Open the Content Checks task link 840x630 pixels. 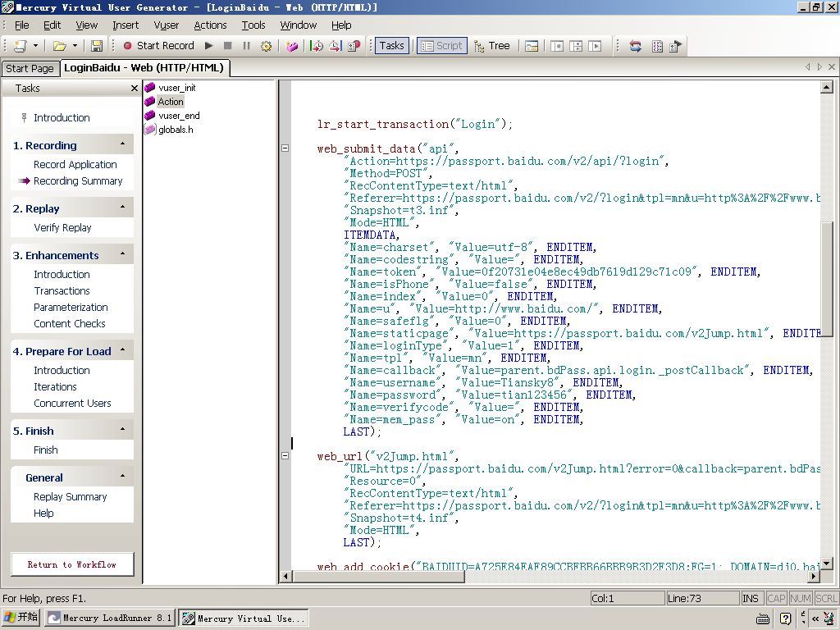click(x=70, y=323)
